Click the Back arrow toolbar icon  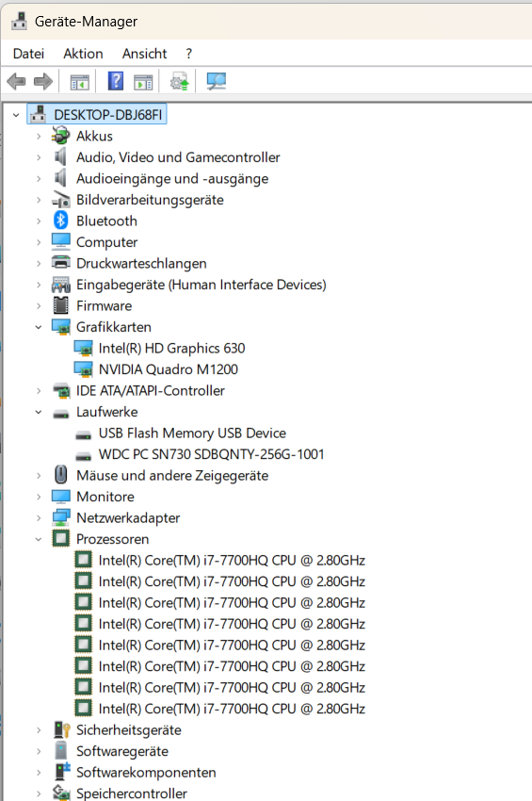16,81
